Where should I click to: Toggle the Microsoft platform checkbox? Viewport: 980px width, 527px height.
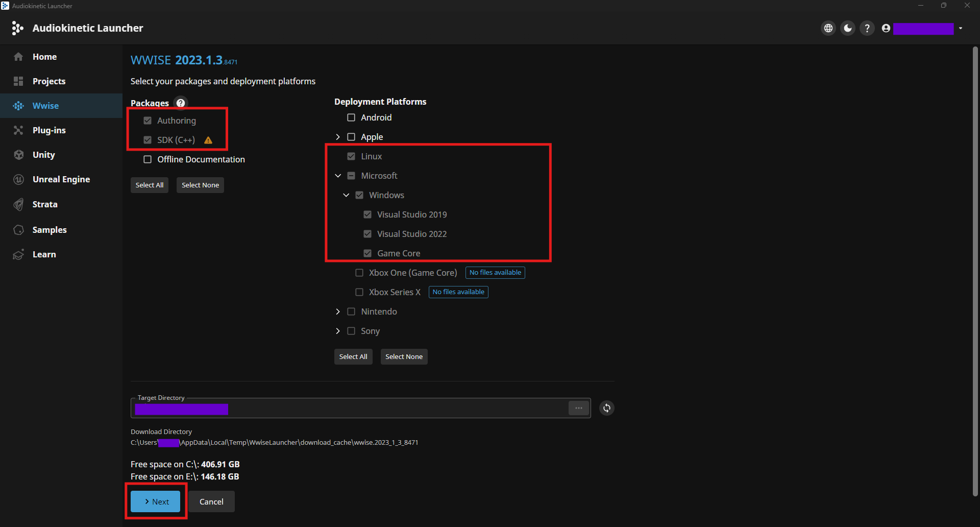click(x=351, y=176)
